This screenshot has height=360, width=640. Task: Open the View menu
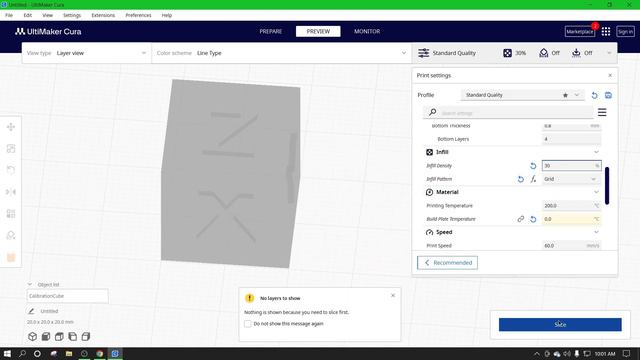click(x=47, y=15)
